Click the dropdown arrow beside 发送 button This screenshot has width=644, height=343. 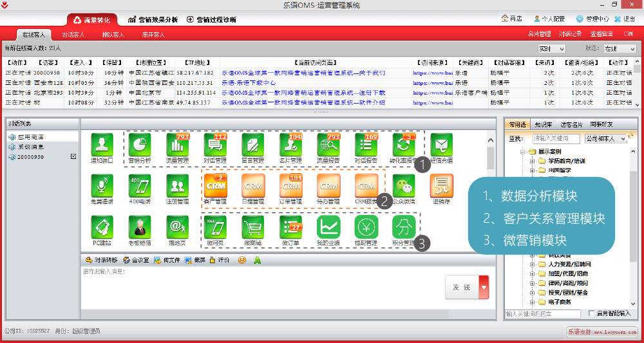[x=484, y=287]
